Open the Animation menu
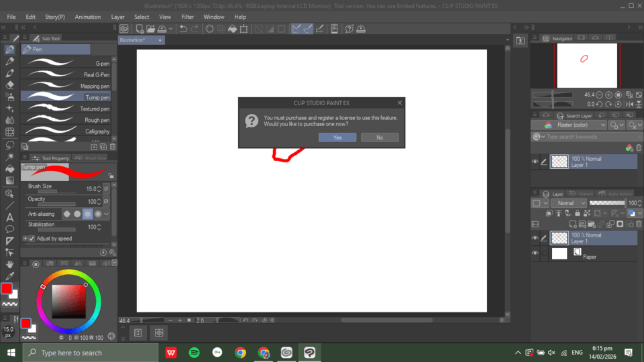This screenshot has height=362, width=644. tap(87, 17)
